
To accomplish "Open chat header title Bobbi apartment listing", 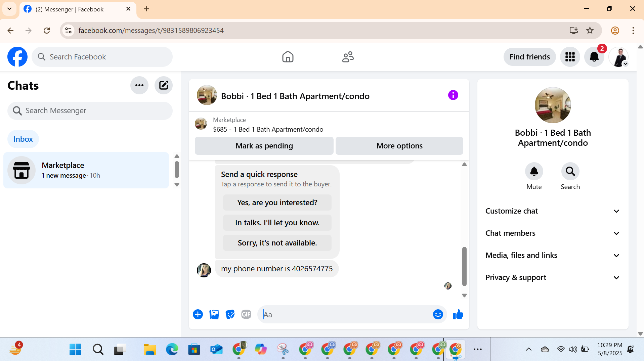I will pos(295,96).
